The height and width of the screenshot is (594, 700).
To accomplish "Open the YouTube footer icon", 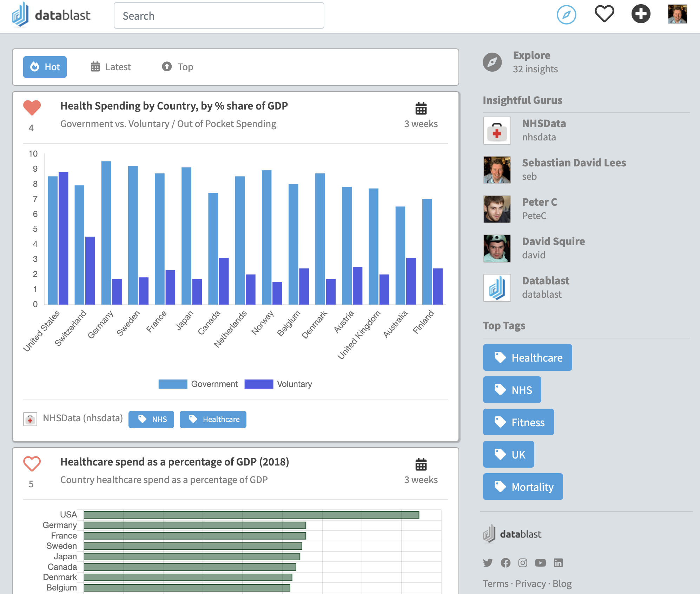I will pyautogui.click(x=540, y=563).
